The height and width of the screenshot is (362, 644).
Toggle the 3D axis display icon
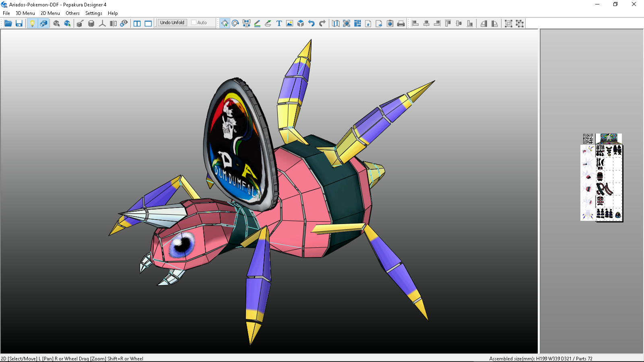click(x=102, y=23)
